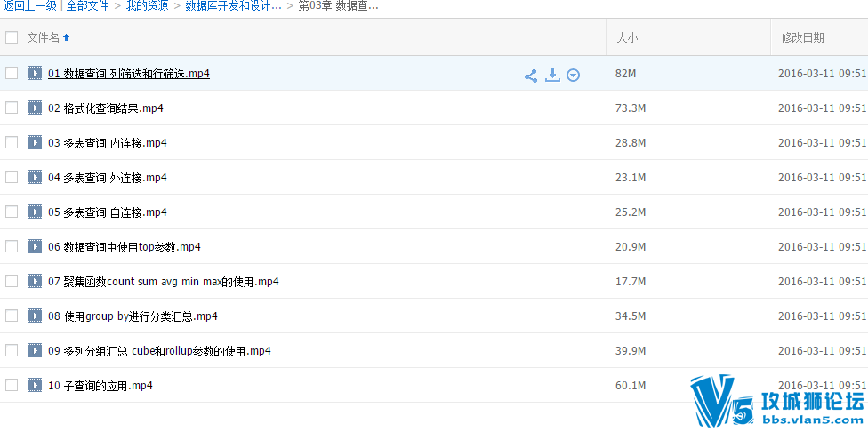Sort by 文件名 column header arrow
Screen dimensions: 868x432
pyautogui.click(x=67, y=37)
